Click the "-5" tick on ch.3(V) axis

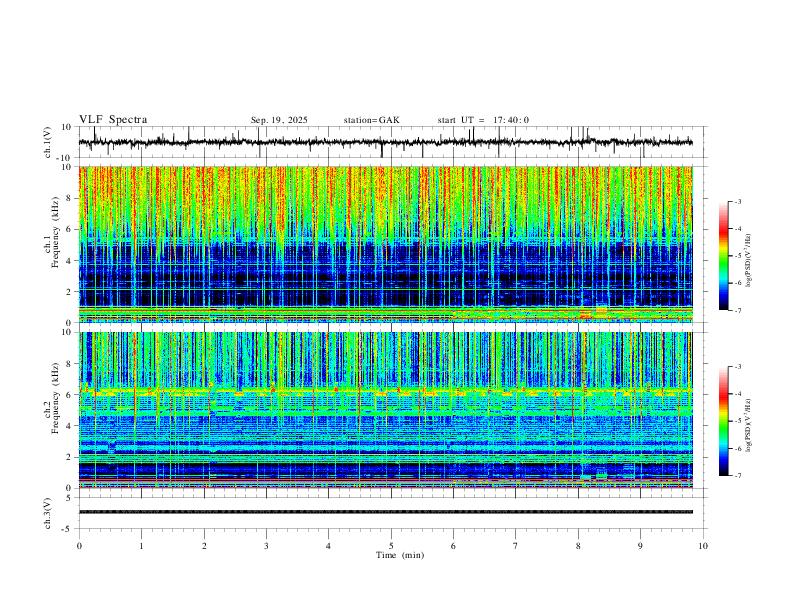pyautogui.click(x=68, y=529)
